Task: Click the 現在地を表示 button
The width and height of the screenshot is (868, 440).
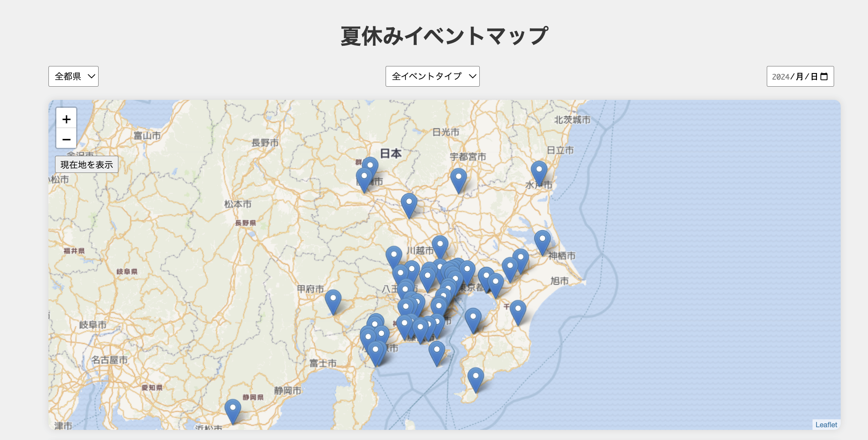Action: [86, 164]
